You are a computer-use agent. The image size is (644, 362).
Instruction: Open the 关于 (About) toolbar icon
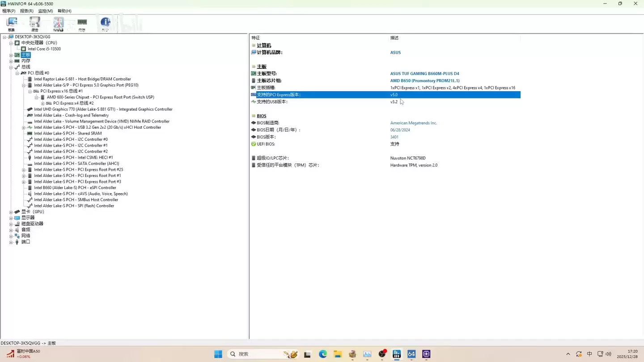click(x=105, y=22)
